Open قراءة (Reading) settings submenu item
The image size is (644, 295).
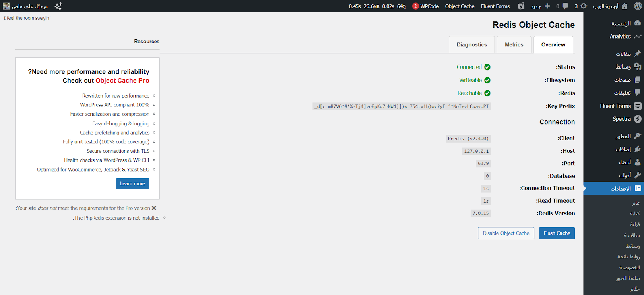tap(635, 224)
